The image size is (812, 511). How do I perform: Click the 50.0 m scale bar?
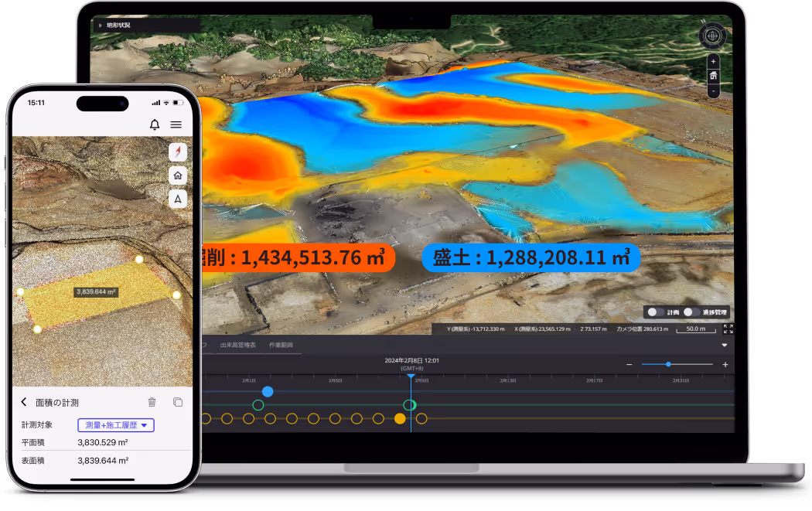pos(696,329)
